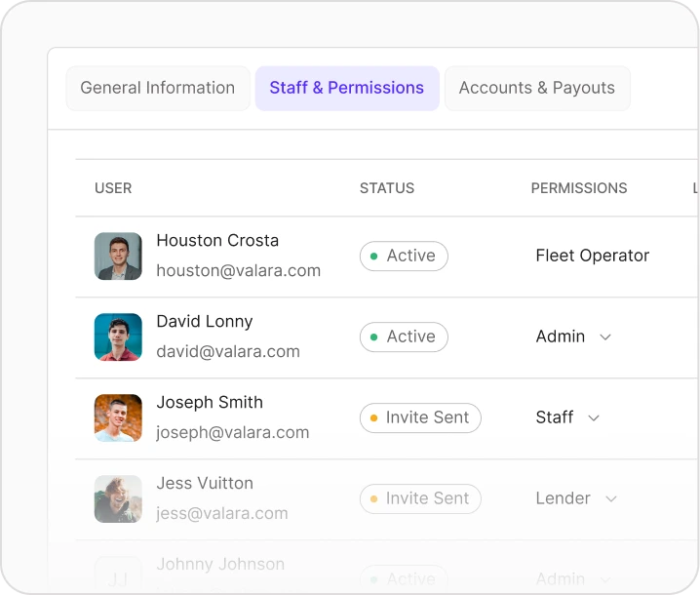Select the name Johnny Johnson
The height and width of the screenshot is (595, 700).
tap(220, 564)
